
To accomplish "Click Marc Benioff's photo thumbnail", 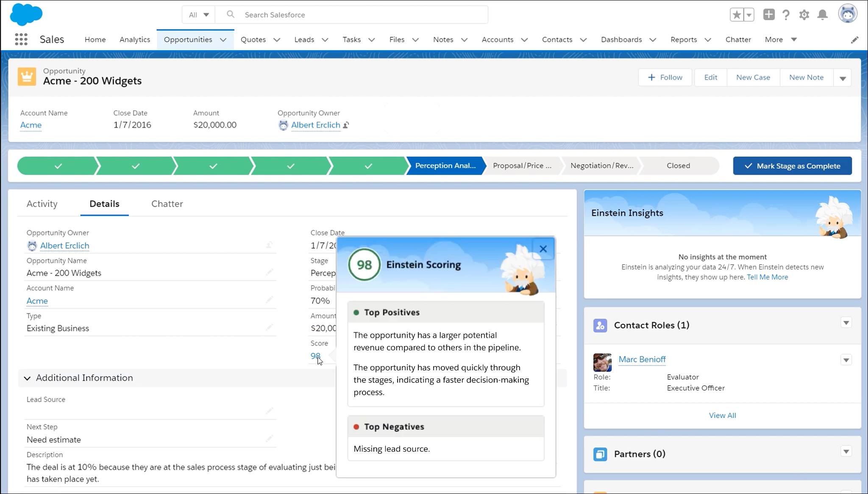I will pos(602,363).
